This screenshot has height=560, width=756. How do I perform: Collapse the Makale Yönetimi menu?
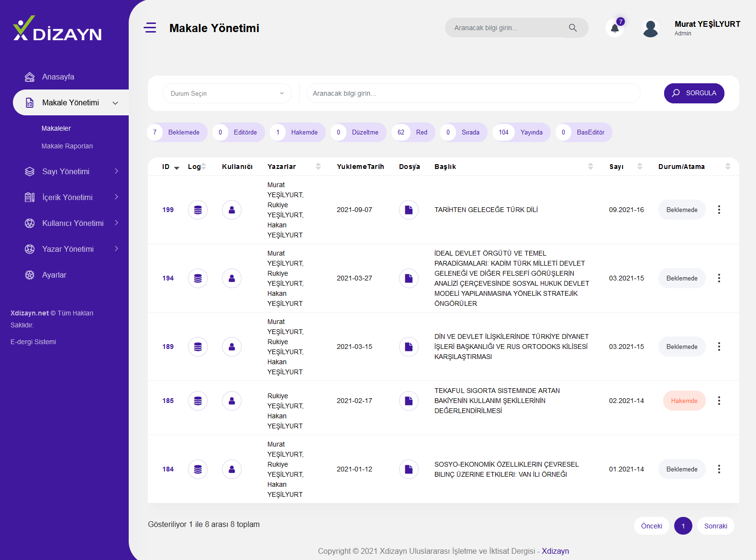71,102
